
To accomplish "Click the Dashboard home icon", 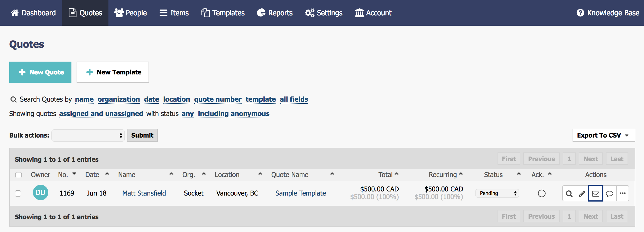I will coord(15,13).
